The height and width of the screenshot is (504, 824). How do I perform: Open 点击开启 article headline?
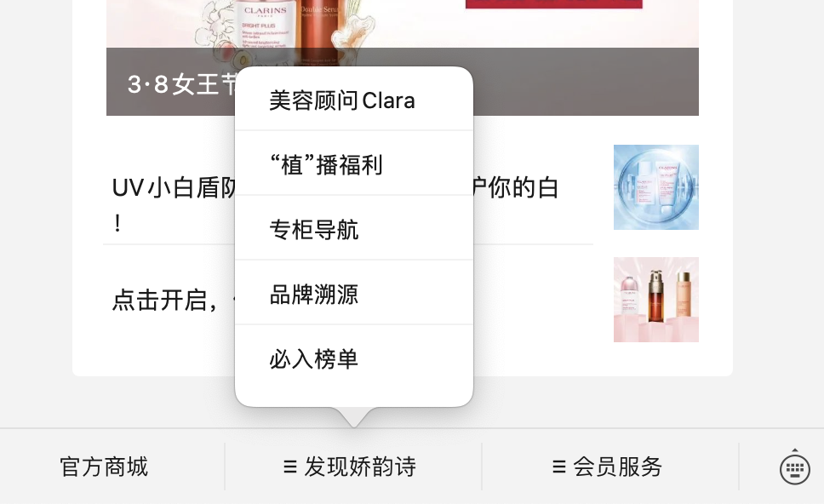pyautogui.click(x=174, y=301)
